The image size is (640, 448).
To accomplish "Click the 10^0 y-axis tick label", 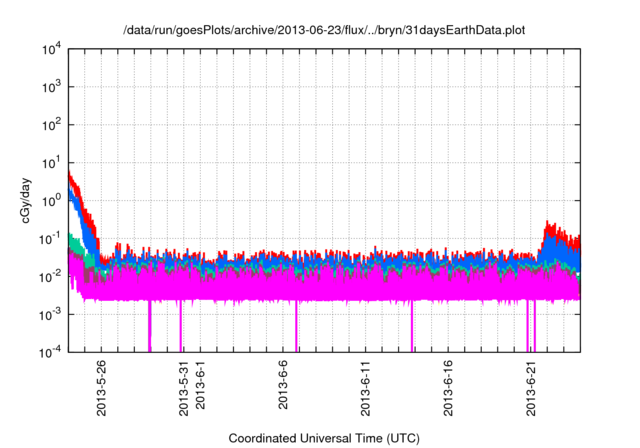I will (51, 201).
